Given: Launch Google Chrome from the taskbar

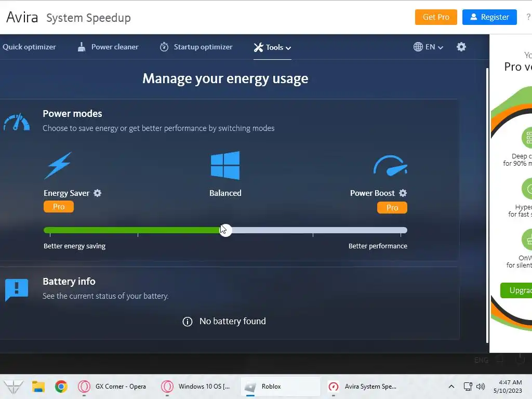Looking at the screenshot, I should click(61, 387).
